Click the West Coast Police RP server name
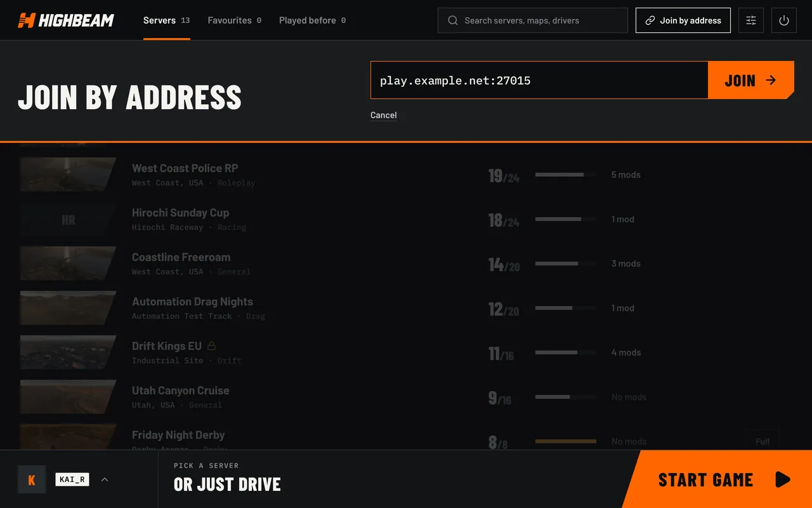 185,168
